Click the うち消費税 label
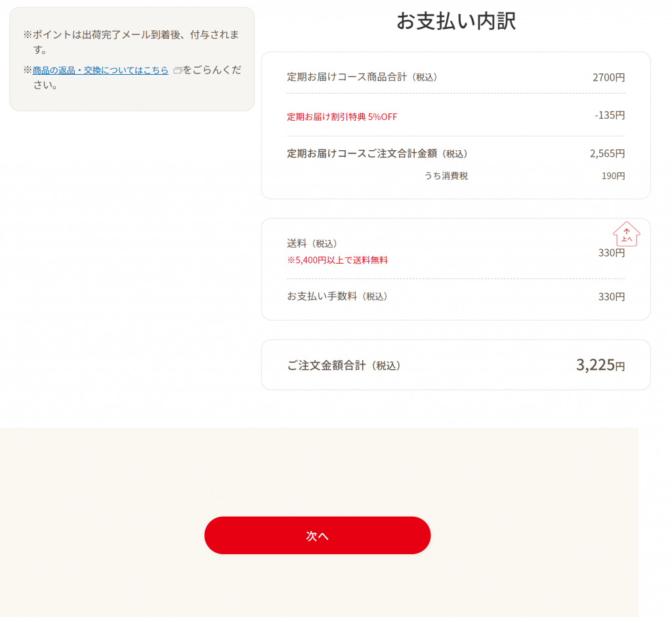Viewport: 672px width, 623px height. tap(446, 176)
